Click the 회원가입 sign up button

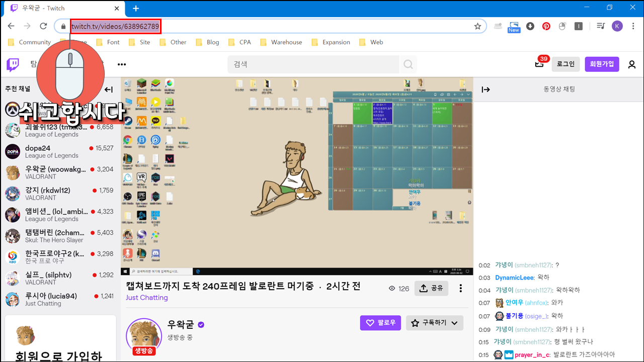602,64
